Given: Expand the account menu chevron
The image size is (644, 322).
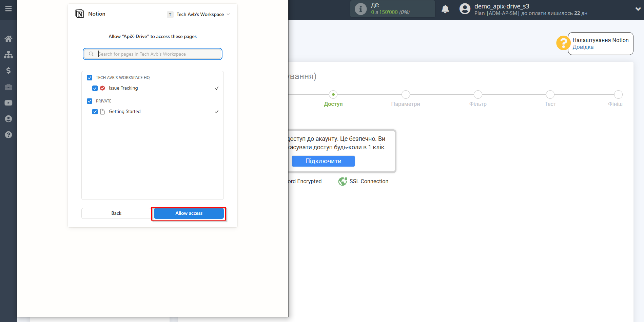Looking at the screenshot, I should coord(638,9).
